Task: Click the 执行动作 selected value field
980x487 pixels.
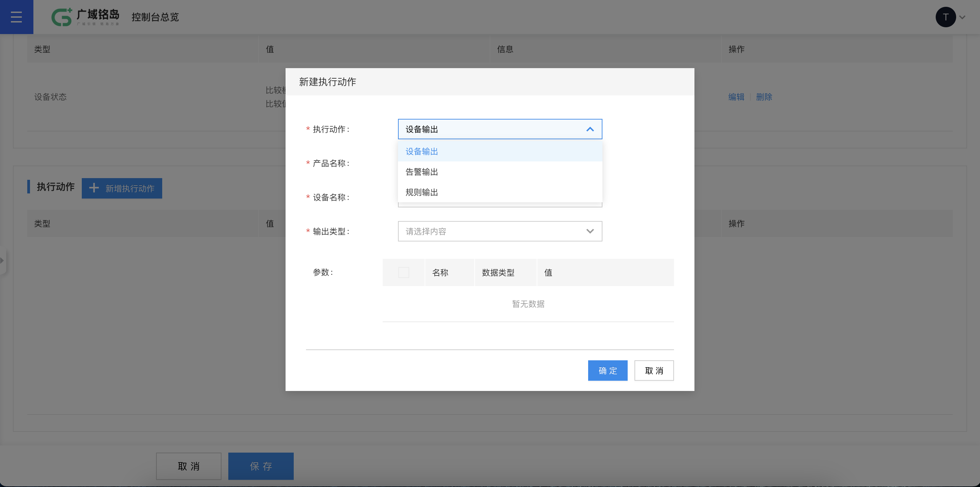Action: point(500,129)
